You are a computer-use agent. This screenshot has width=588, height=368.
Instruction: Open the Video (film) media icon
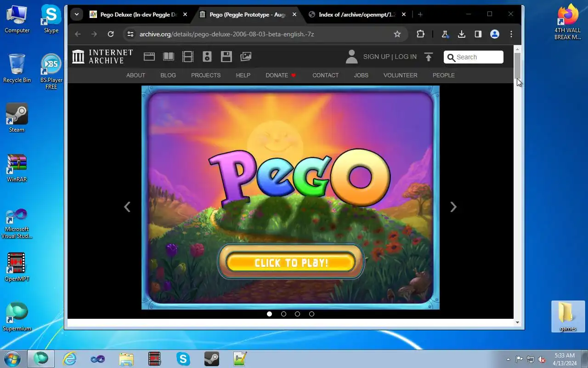[188, 57]
